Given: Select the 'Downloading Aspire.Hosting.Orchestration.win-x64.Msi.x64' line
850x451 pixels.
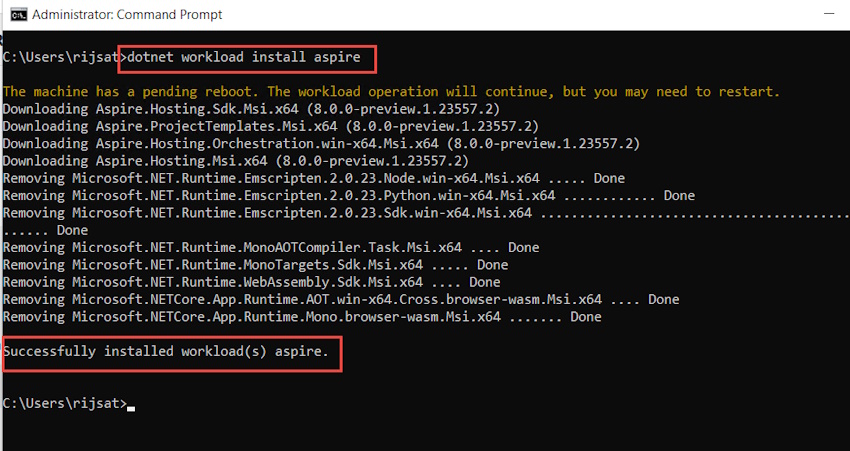Looking at the screenshot, I should (x=321, y=144).
